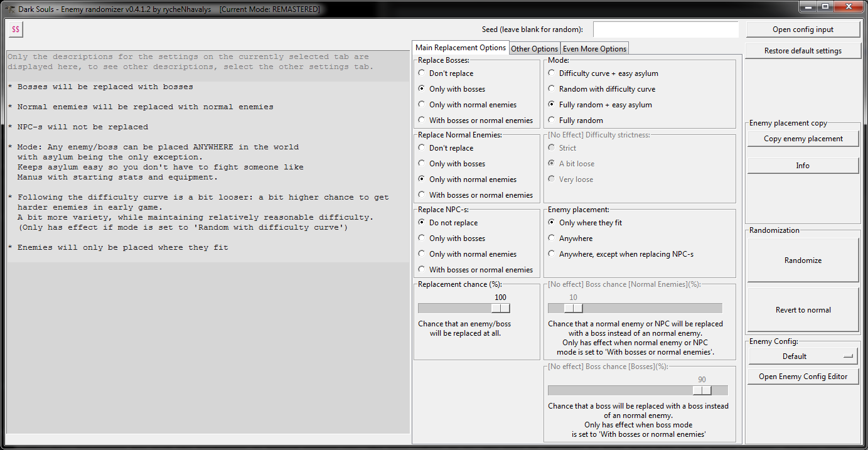
Task: Select 'Only with bosses' under Replace Bosses
Action: point(451,89)
